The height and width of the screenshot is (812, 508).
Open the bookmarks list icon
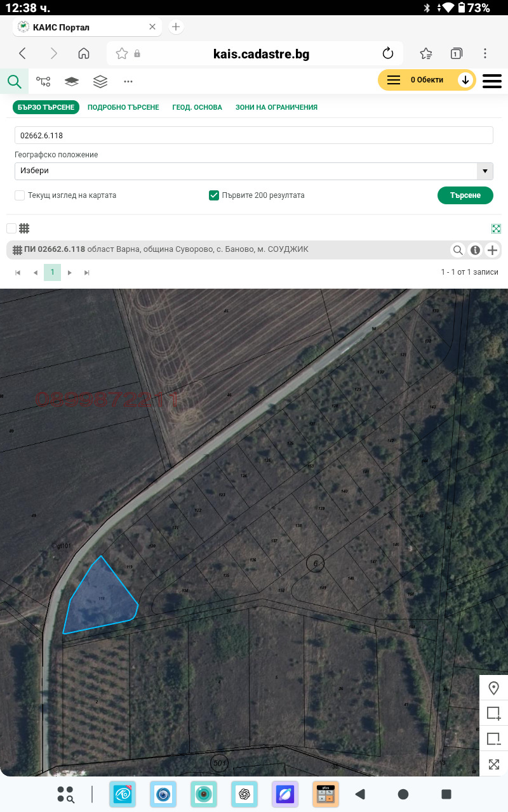(426, 54)
